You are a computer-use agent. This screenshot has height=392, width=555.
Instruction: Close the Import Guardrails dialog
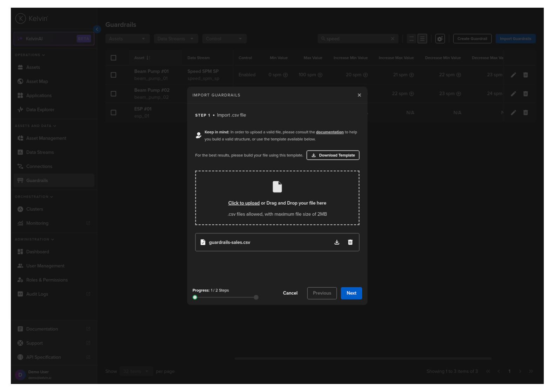(359, 95)
